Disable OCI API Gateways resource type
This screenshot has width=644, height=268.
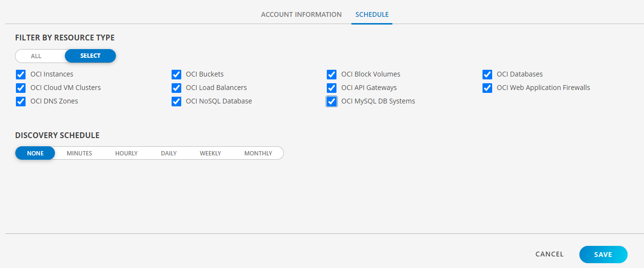(x=332, y=88)
